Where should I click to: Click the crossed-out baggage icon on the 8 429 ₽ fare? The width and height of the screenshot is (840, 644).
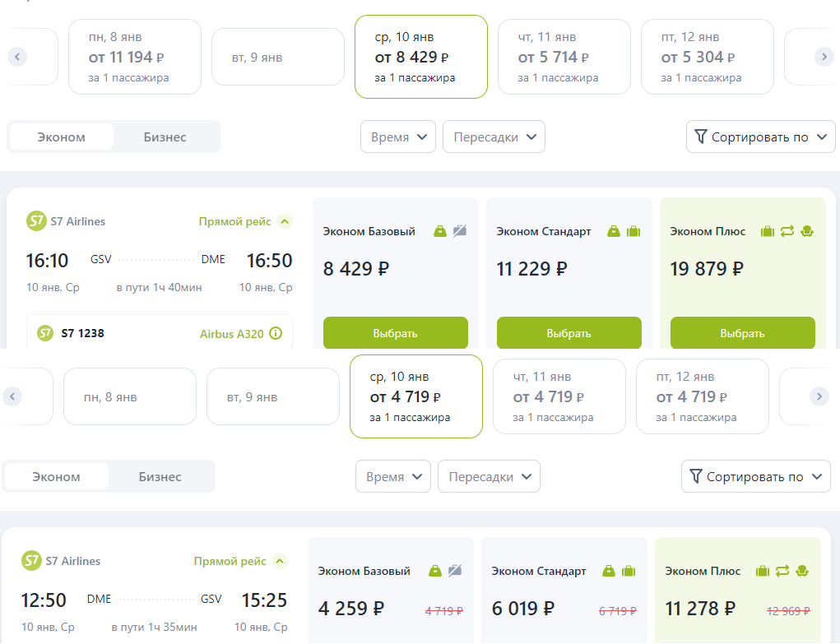(x=460, y=231)
